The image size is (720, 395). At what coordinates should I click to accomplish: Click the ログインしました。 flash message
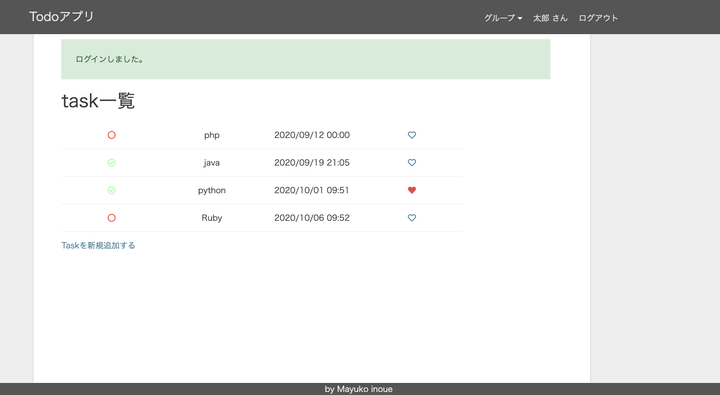(x=306, y=59)
